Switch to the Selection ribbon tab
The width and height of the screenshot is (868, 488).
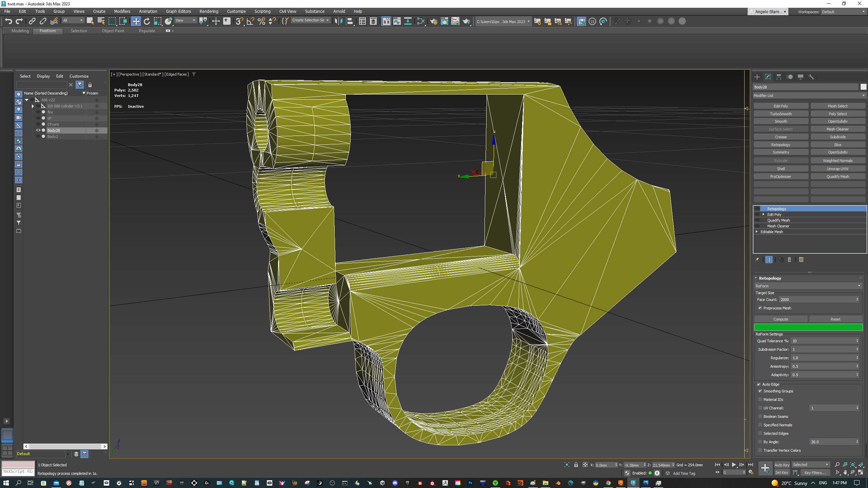click(x=79, y=30)
